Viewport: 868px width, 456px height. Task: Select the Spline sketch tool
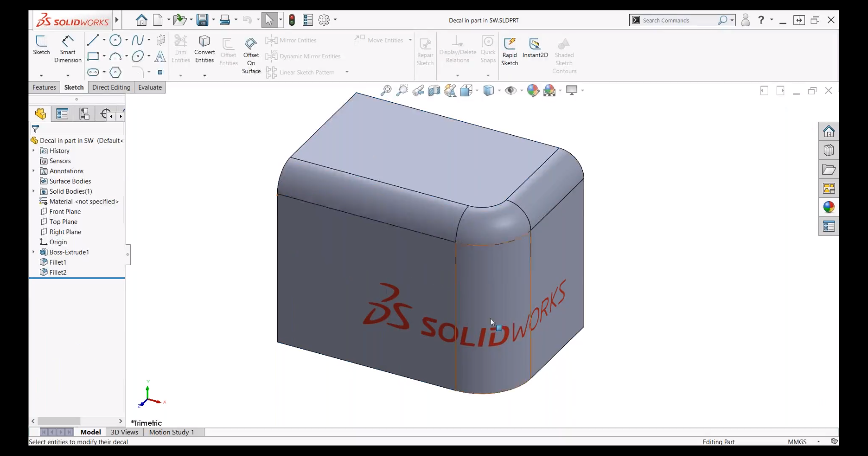coord(138,40)
